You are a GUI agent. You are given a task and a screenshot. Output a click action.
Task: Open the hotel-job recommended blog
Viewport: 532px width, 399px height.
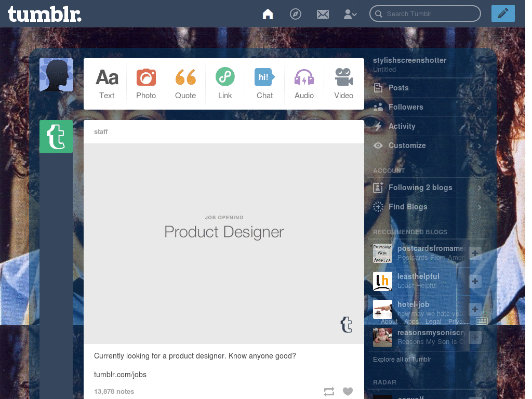[413, 304]
